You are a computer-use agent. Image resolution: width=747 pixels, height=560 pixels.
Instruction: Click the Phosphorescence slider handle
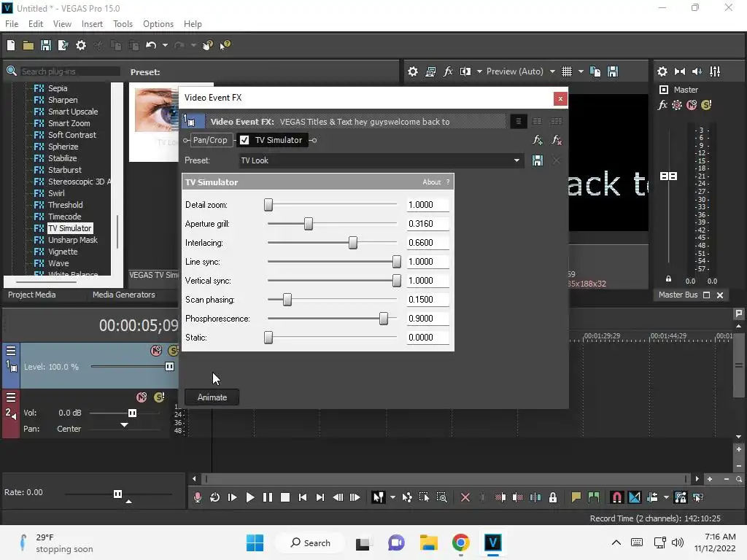tap(384, 318)
